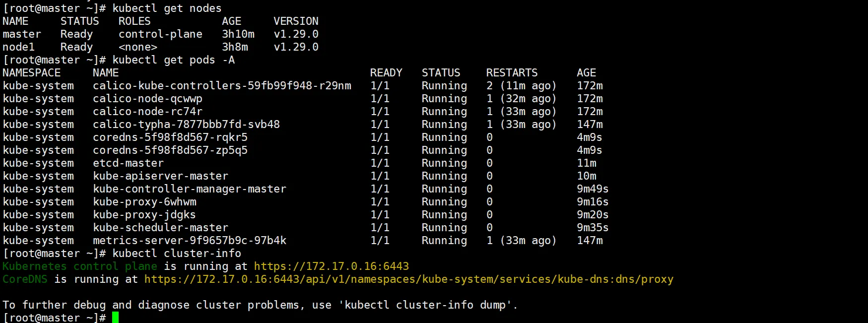This screenshot has height=323, width=868.
Task: Click the RESTARTS column header
Action: [512, 73]
